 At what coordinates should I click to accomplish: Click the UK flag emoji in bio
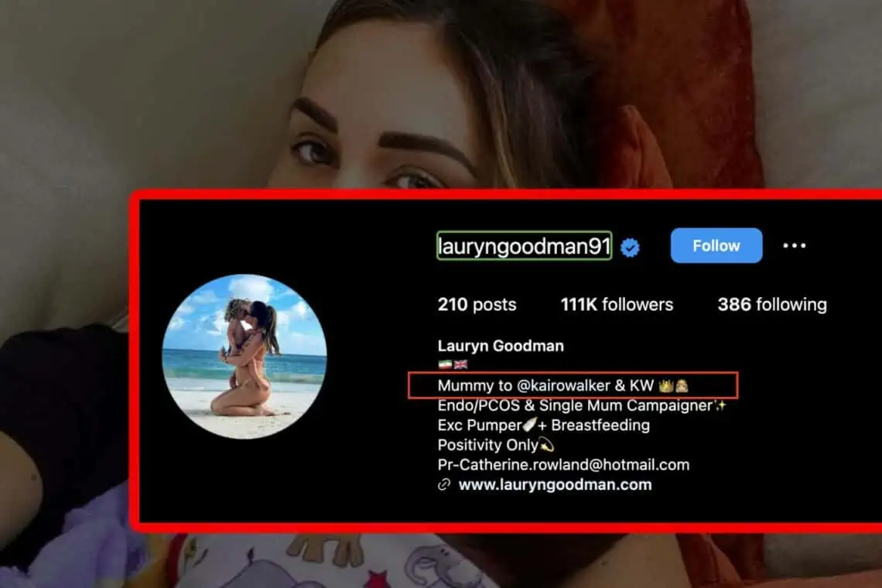460,364
